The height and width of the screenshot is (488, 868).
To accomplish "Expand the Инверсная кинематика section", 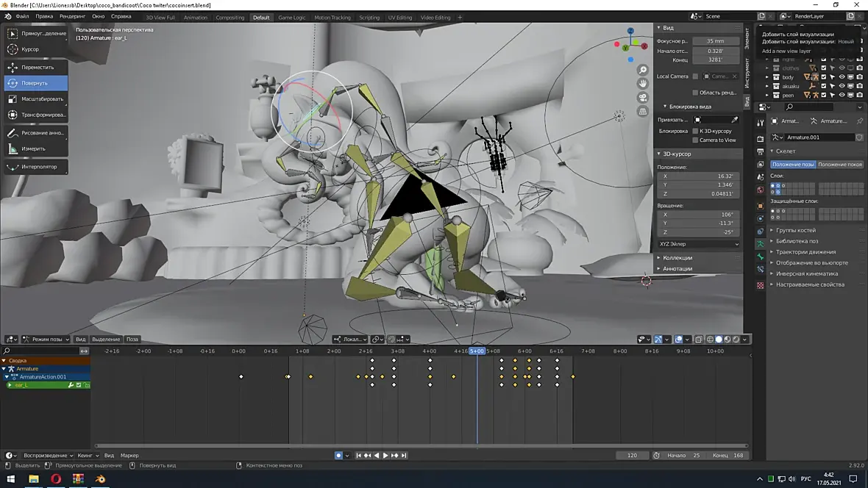I will (806, 273).
